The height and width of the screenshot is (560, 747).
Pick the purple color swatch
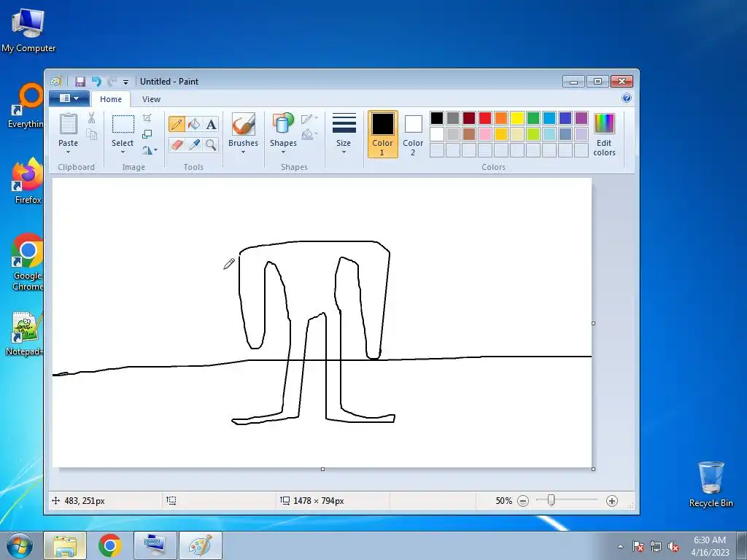coord(581,117)
